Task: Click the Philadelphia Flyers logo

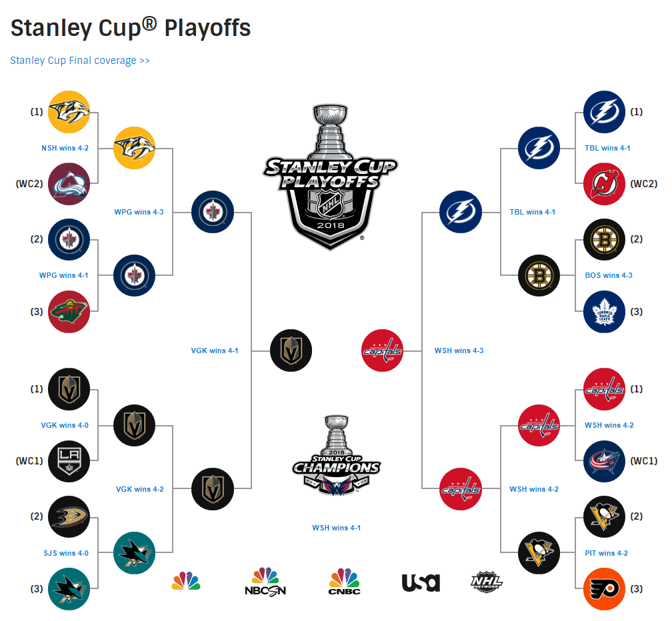Action: (604, 588)
